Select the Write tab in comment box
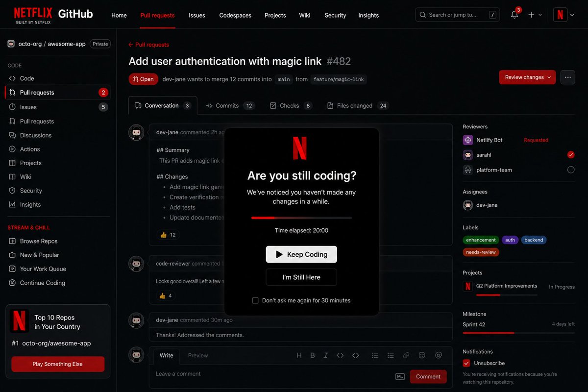 point(167,356)
